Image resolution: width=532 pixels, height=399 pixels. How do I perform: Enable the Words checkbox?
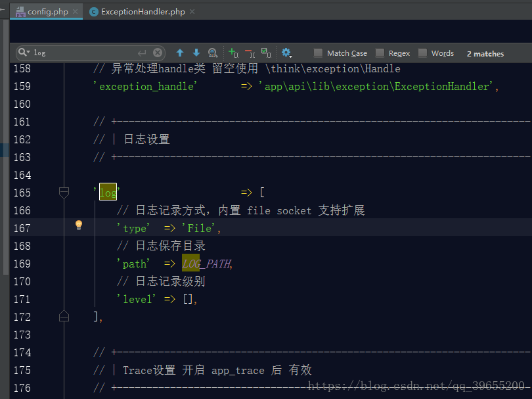pos(422,53)
